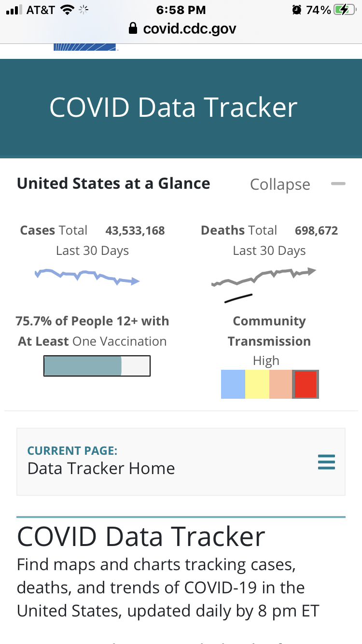The height and width of the screenshot is (644, 362).
Task: Select the blue Low transmission swatch
Action: tap(233, 384)
